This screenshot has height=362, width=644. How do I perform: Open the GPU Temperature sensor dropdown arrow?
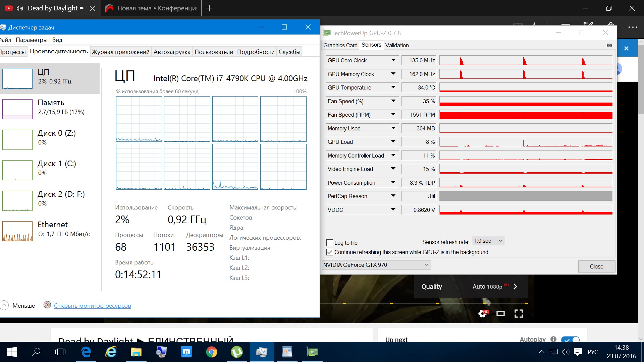[393, 87]
